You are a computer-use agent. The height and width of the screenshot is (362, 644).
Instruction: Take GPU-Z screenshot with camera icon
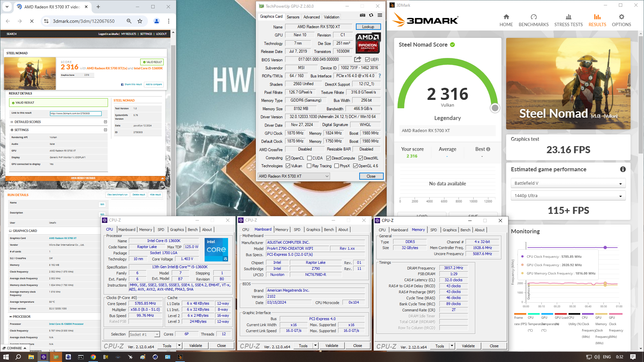pyautogui.click(x=362, y=15)
